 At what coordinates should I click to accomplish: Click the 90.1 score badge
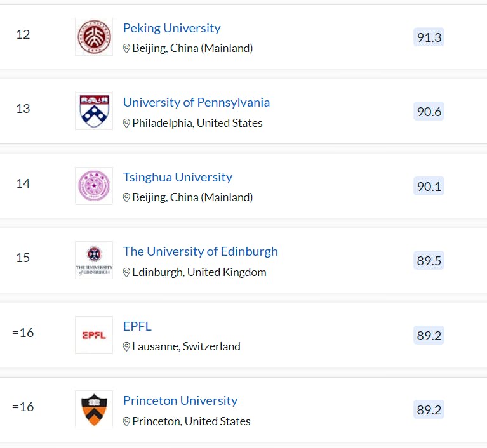(429, 187)
